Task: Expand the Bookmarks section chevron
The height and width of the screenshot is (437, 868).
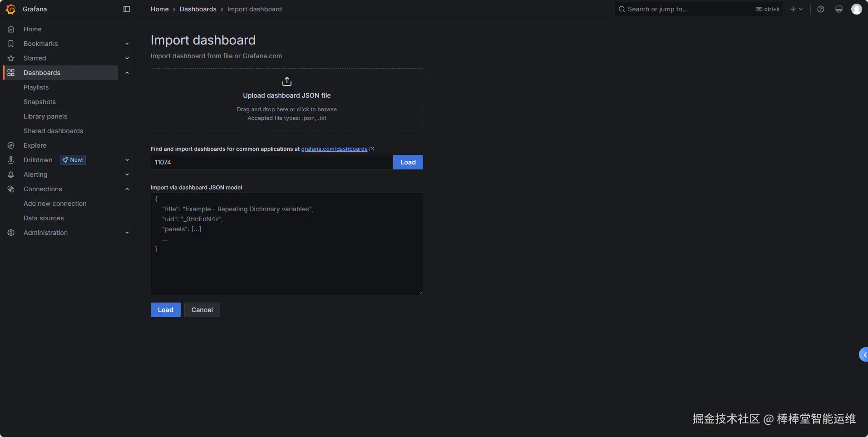Action: (127, 44)
